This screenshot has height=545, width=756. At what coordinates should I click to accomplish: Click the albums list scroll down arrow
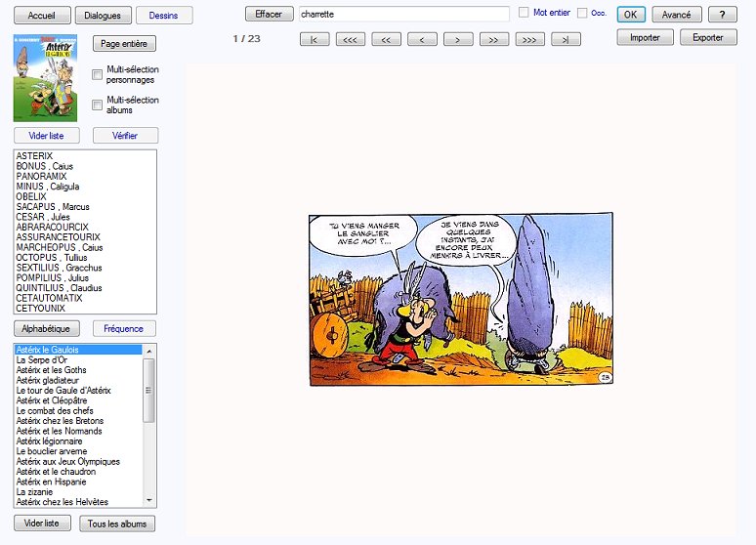point(149,500)
